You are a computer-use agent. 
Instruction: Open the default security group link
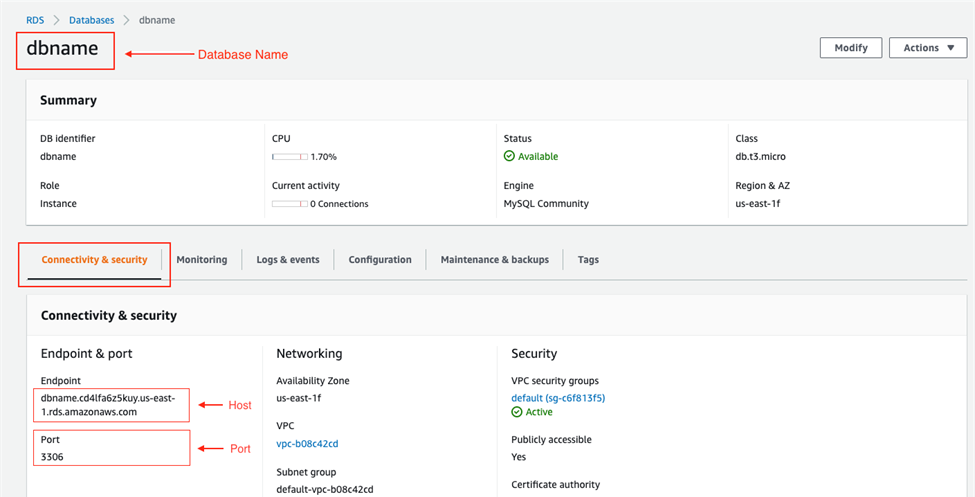click(x=558, y=398)
